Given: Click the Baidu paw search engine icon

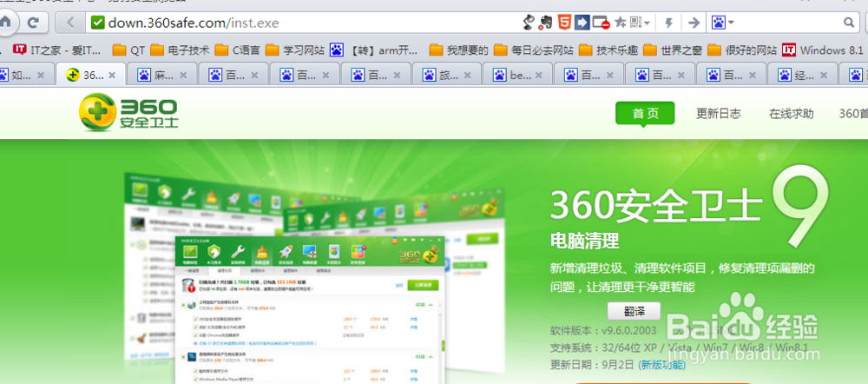Looking at the screenshot, I should coord(719,23).
